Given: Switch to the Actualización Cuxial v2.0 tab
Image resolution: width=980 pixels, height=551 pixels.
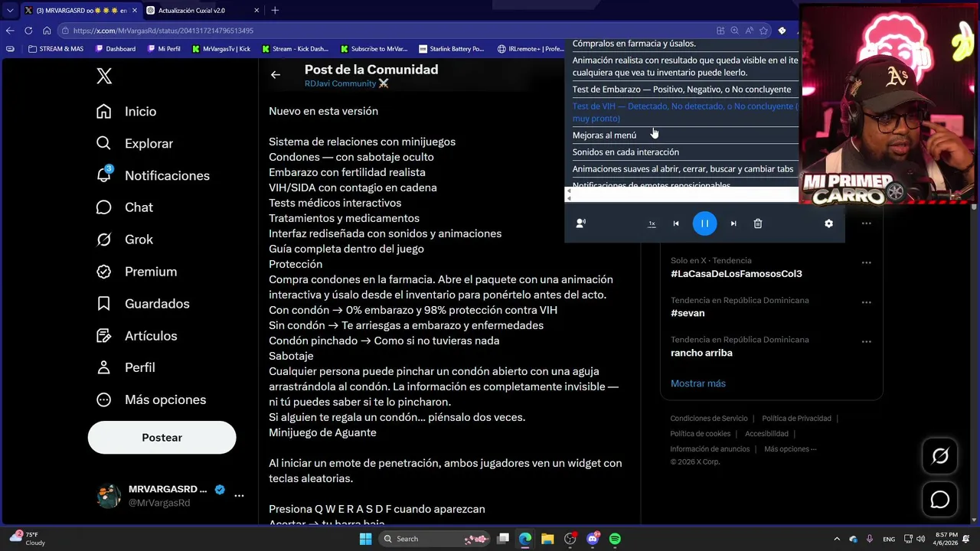Looking at the screenshot, I should coord(202,10).
